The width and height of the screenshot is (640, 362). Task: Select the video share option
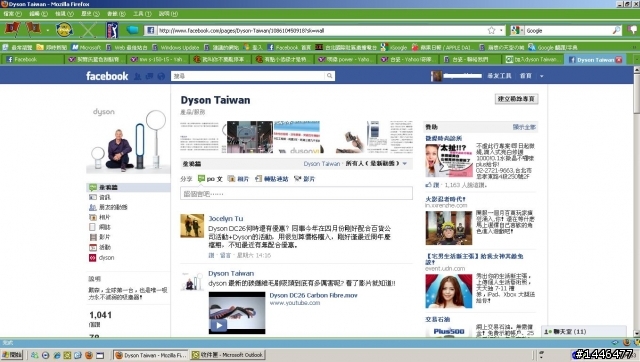(x=304, y=179)
